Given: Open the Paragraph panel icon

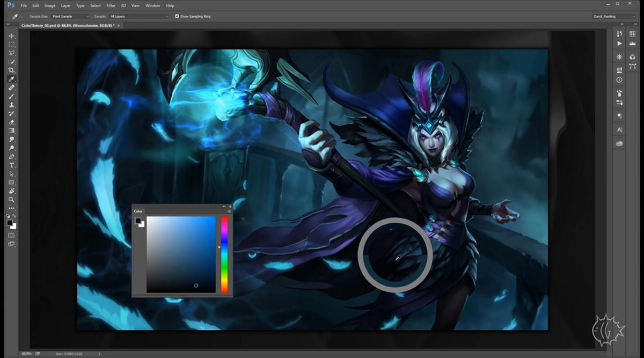Looking at the screenshot, I should click(x=619, y=116).
